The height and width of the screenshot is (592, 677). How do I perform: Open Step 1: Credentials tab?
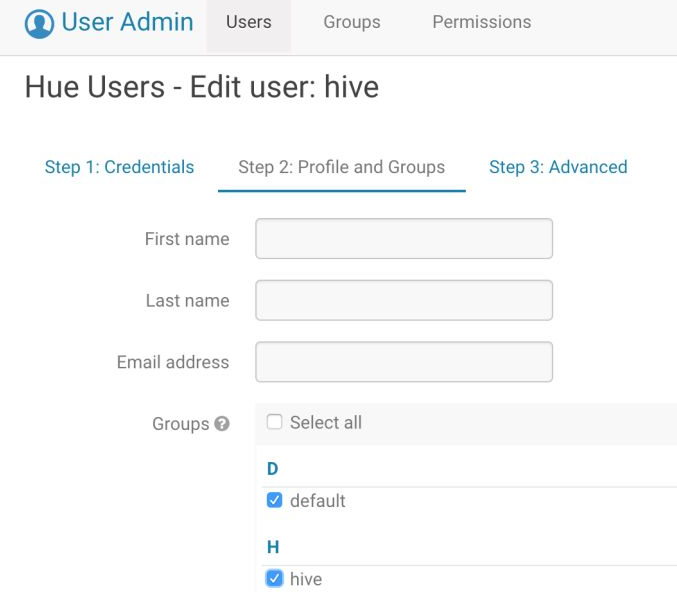click(x=120, y=167)
